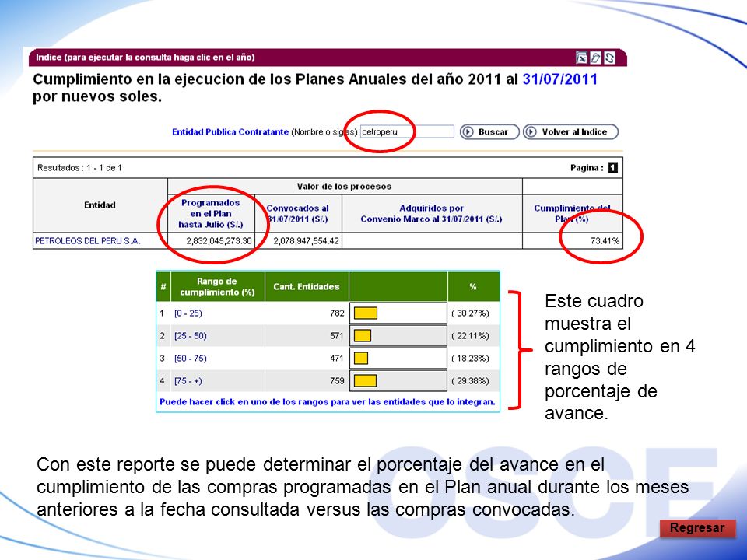Click the Regresar button

(697, 528)
